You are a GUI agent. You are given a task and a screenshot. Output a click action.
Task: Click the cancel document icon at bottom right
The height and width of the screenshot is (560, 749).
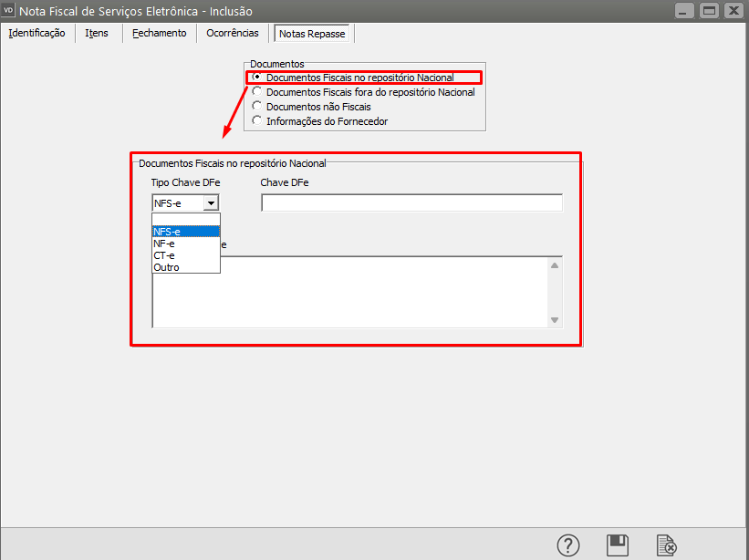coord(667,544)
